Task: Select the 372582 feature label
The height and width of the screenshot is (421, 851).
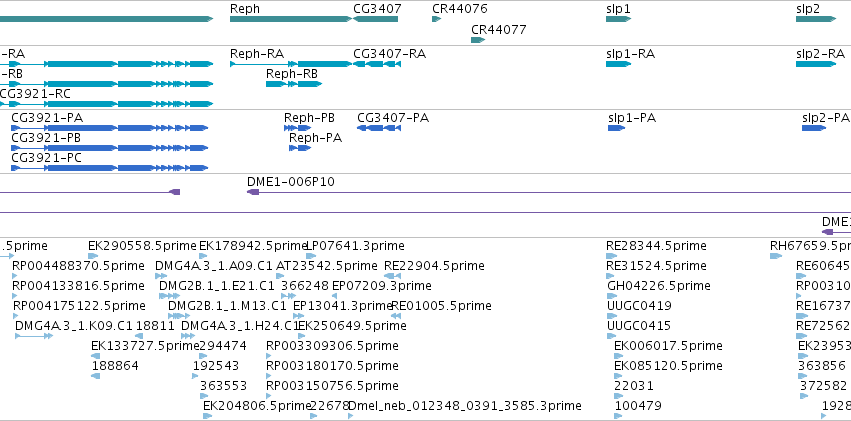Action: pos(824,387)
